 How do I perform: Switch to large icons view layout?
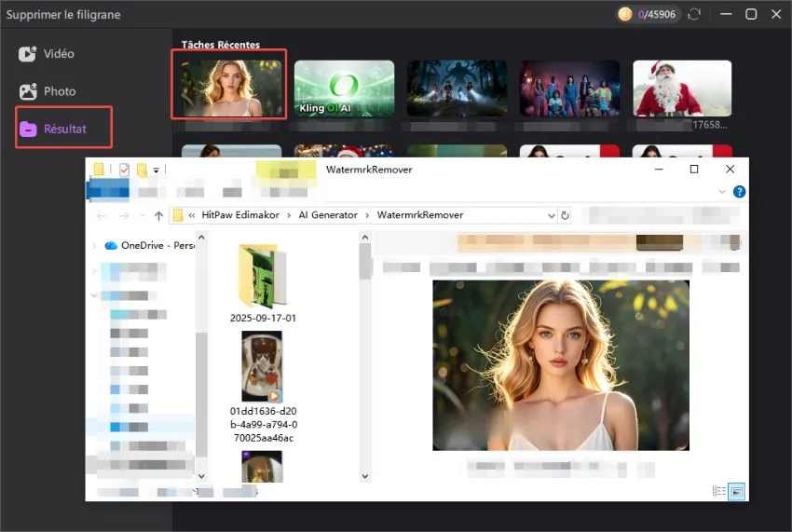tap(736, 491)
